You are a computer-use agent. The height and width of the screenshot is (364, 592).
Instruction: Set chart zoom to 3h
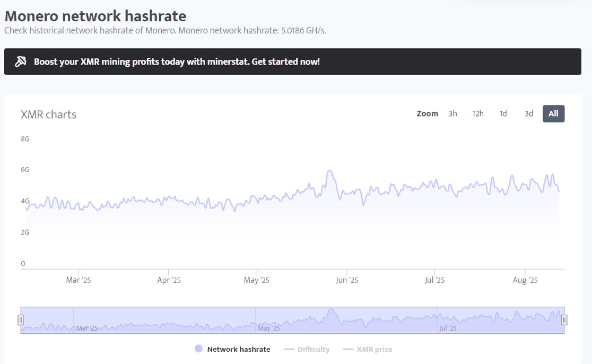[452, 113]
